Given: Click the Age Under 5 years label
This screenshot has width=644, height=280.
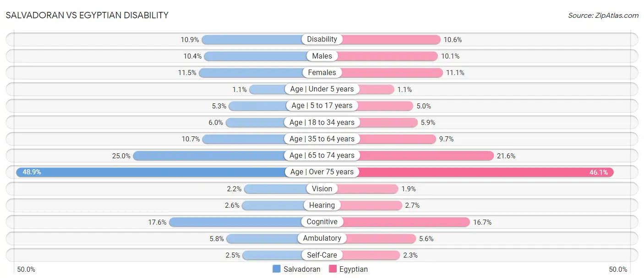Looking at the screenshot, I should (322, 89).
